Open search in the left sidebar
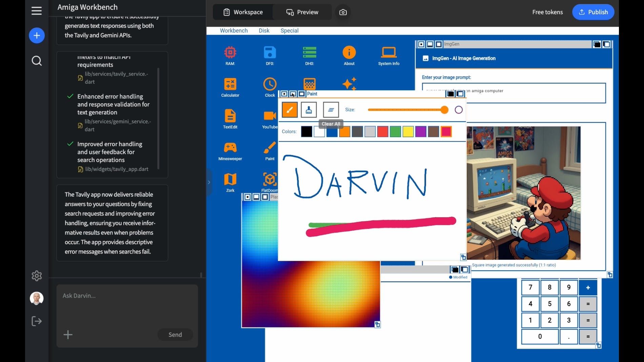This screenshot has width=644, height=362. [37, 61]
